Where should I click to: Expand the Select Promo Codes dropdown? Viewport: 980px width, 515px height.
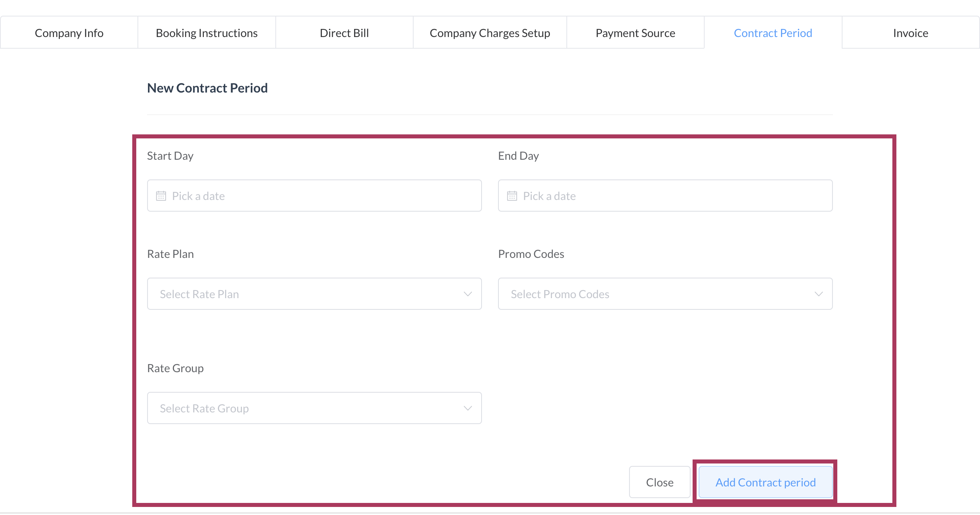coord(664,294)
